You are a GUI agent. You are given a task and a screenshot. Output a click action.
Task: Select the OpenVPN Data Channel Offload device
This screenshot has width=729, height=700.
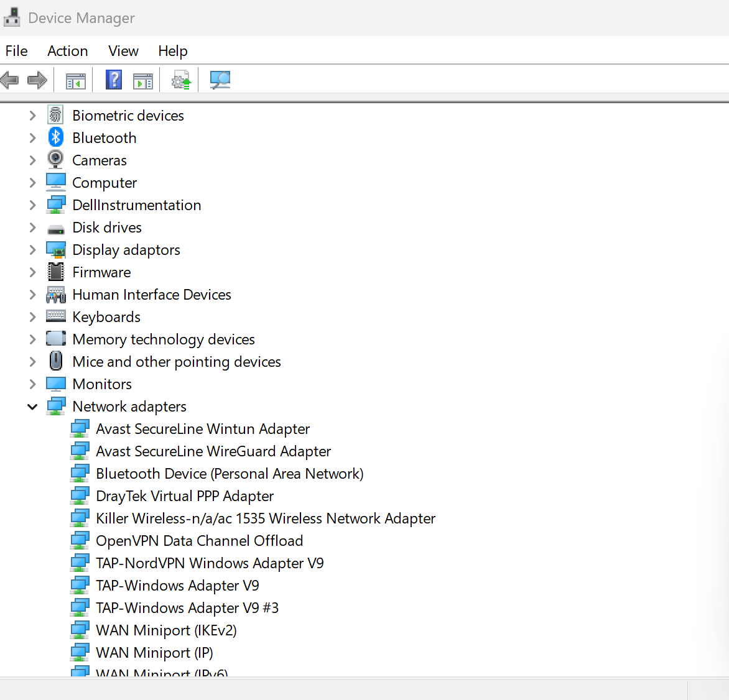pos(199,541)
